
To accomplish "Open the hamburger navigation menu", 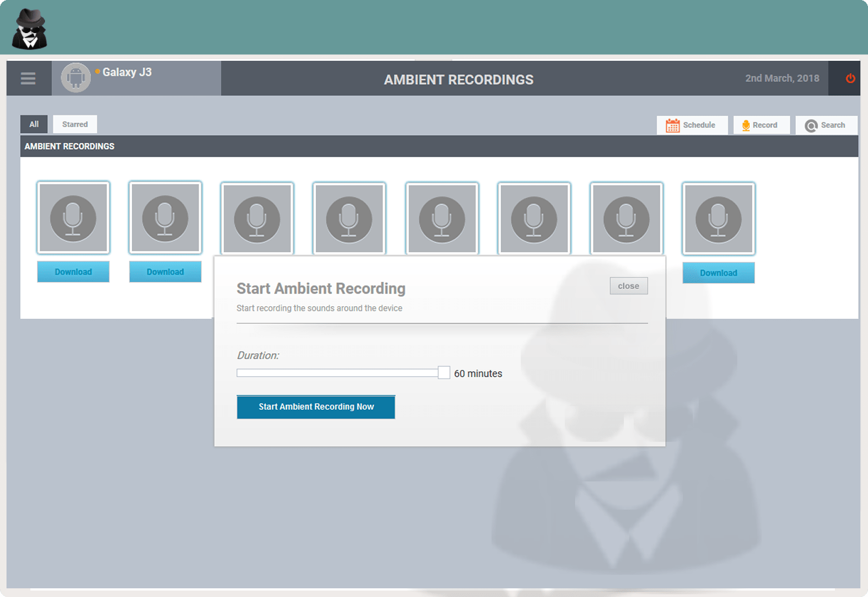I will tap(28, 79).
